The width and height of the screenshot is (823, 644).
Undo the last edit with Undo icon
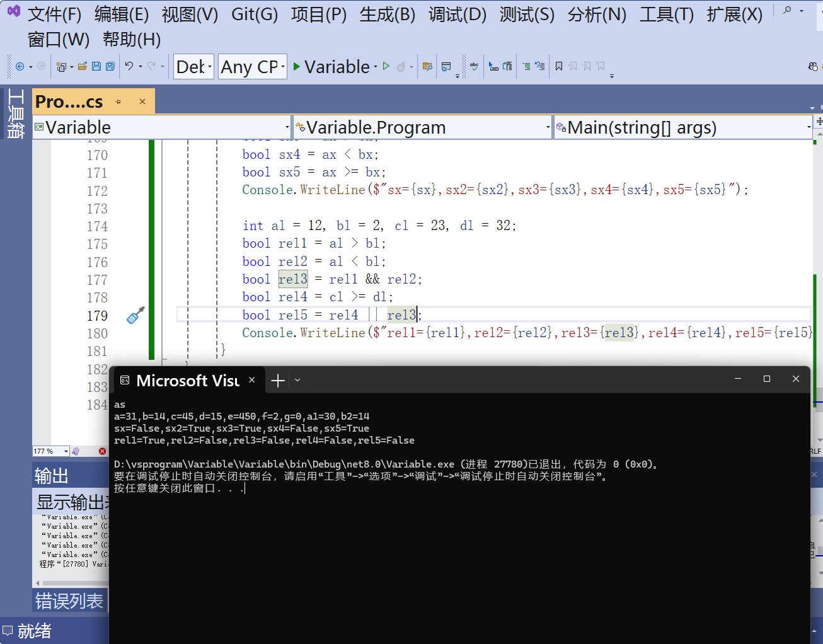tap(129, 66)
